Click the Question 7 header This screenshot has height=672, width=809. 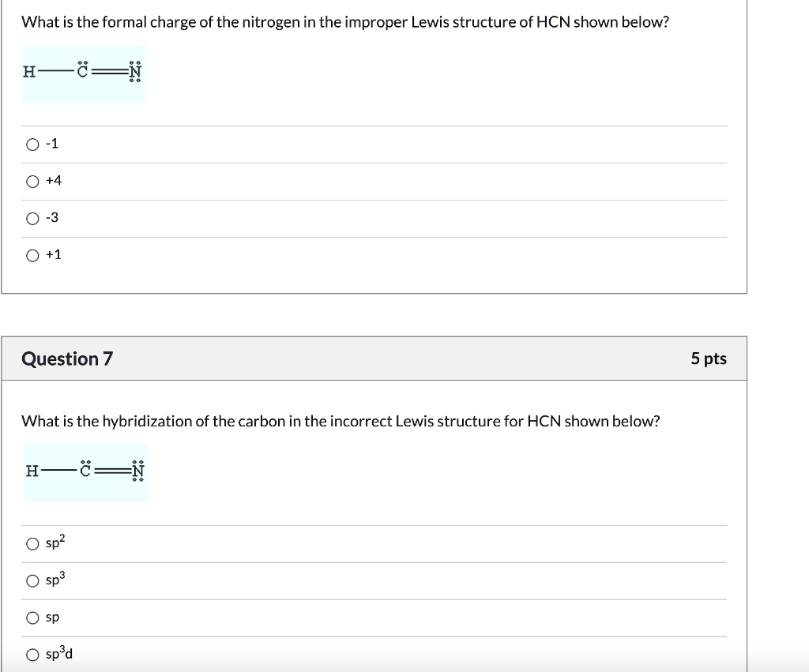click(66, 359)
